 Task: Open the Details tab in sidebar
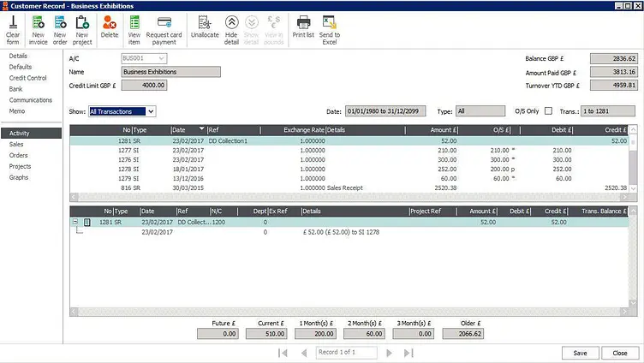pos(18,56)
